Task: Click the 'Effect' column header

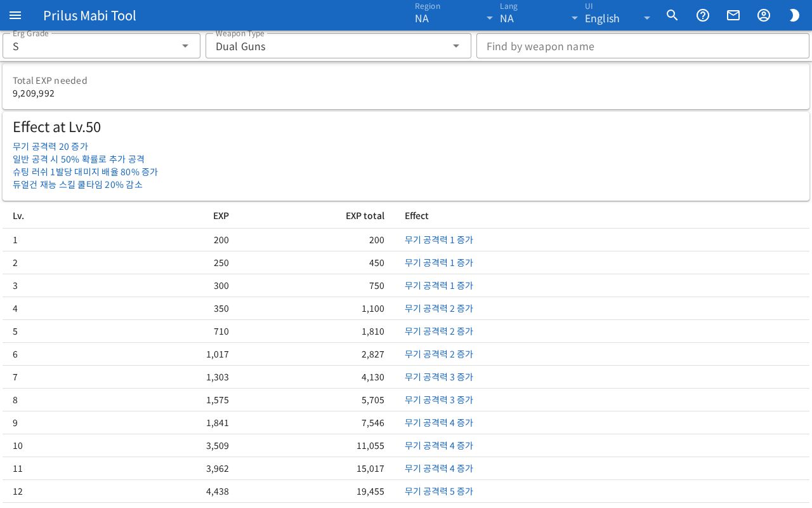Action: tap(417, 216)
